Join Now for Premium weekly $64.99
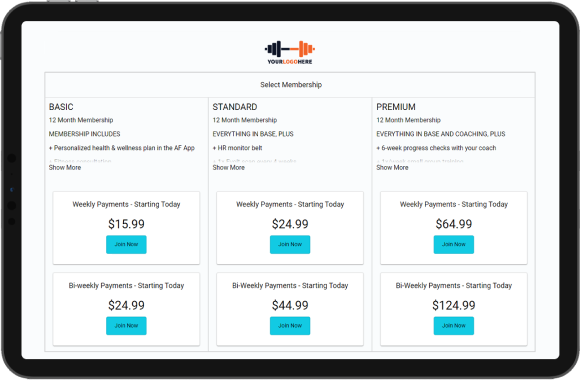Screen dimensions: 580x380 click(453, 245)
